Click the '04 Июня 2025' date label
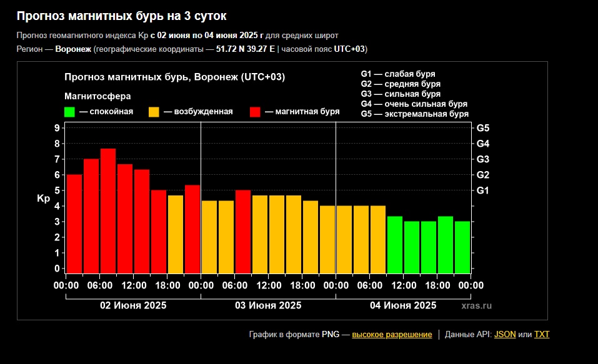This screenshot has height=364, width=598. [x=403, y=305]
